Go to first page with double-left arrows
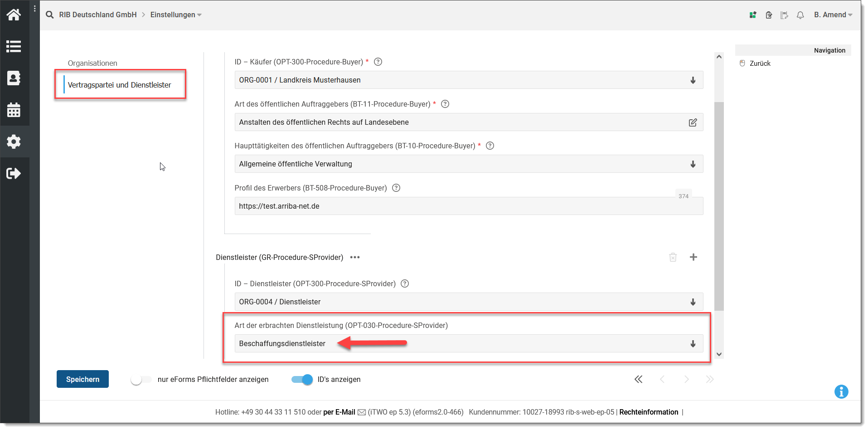 coord(638,379)
